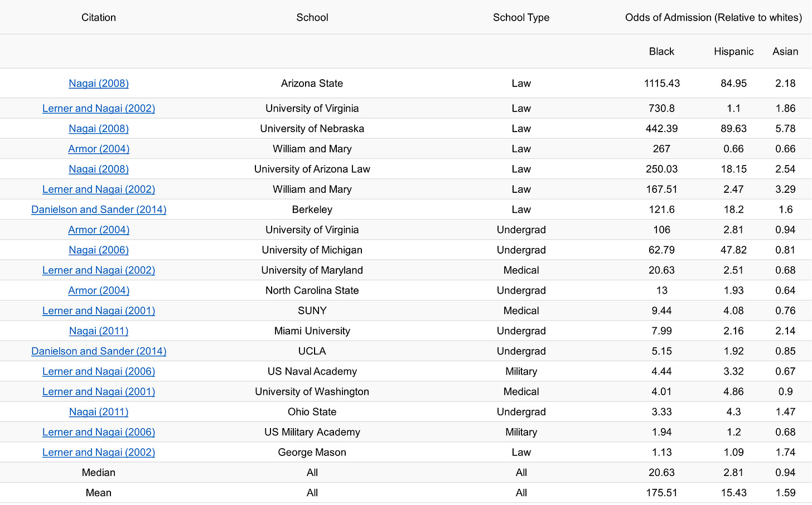Viewport: 812px width, 505px height.
Task: Click the 267 value for William and Mary
Action: 661,149
